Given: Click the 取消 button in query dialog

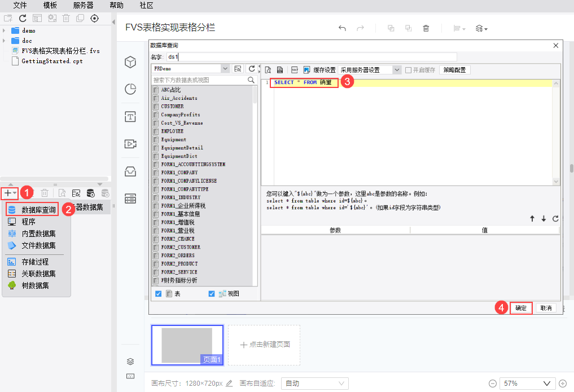Looking at the screenshot, I should pyautogui.click(x=546, y=308).
